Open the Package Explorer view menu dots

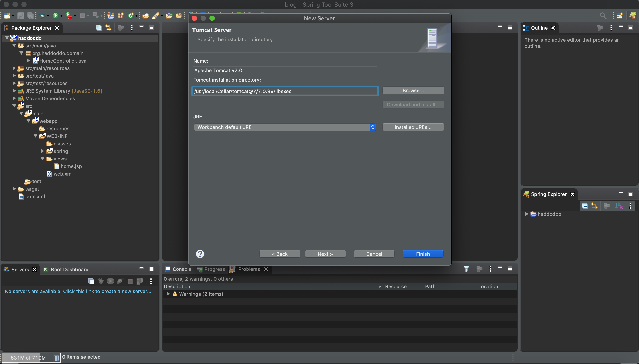132,28
